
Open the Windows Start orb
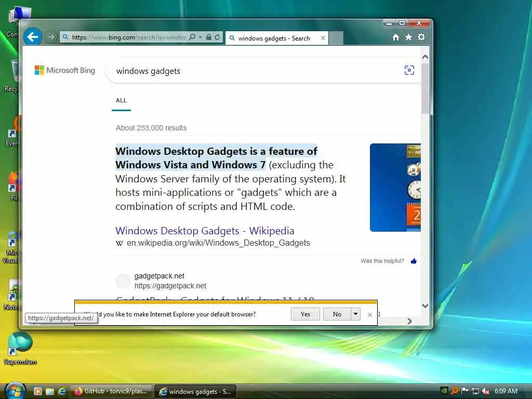pyautogui.click(x=15, y=391)
